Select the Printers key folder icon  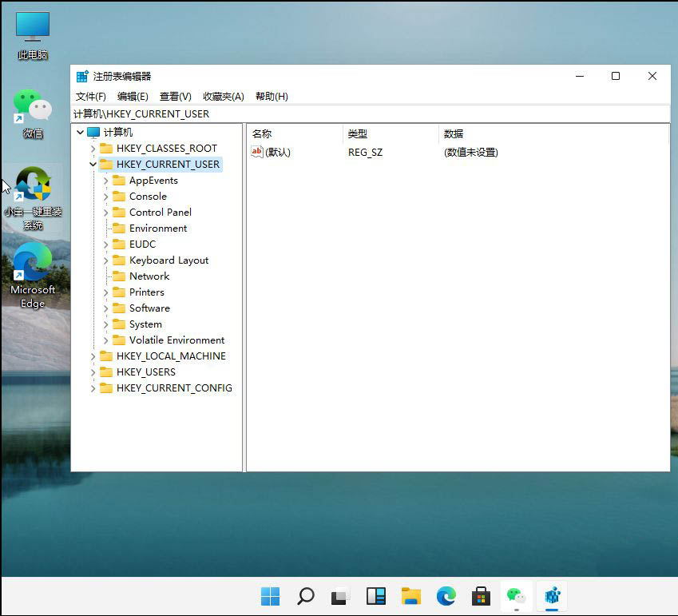pyautogui.click(x=120, y=292)
